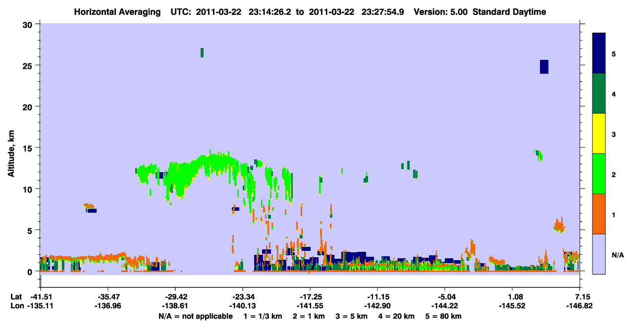Click the bright green colorbar segment labeled 2
This screenshot has height=330, width=644.
pos(599,174)
